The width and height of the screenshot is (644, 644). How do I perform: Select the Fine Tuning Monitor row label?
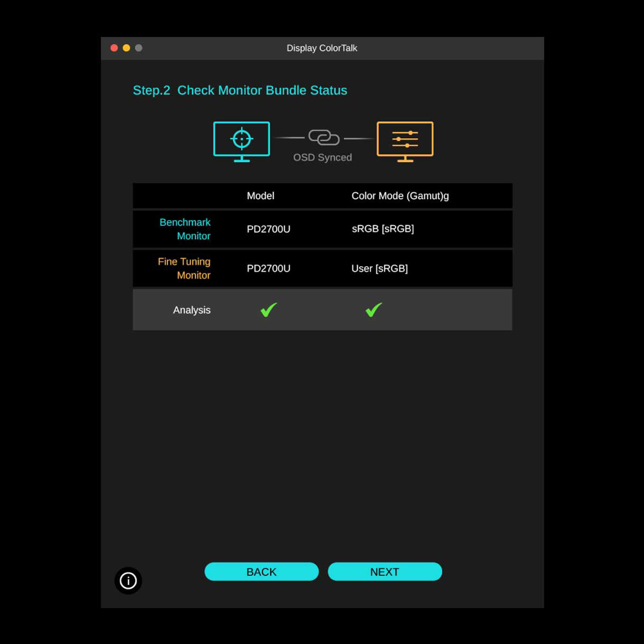pos(184,268)
